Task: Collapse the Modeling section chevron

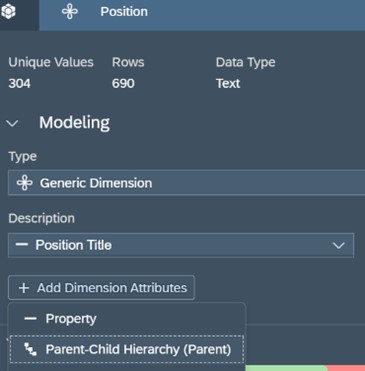Action: (13, 124)
